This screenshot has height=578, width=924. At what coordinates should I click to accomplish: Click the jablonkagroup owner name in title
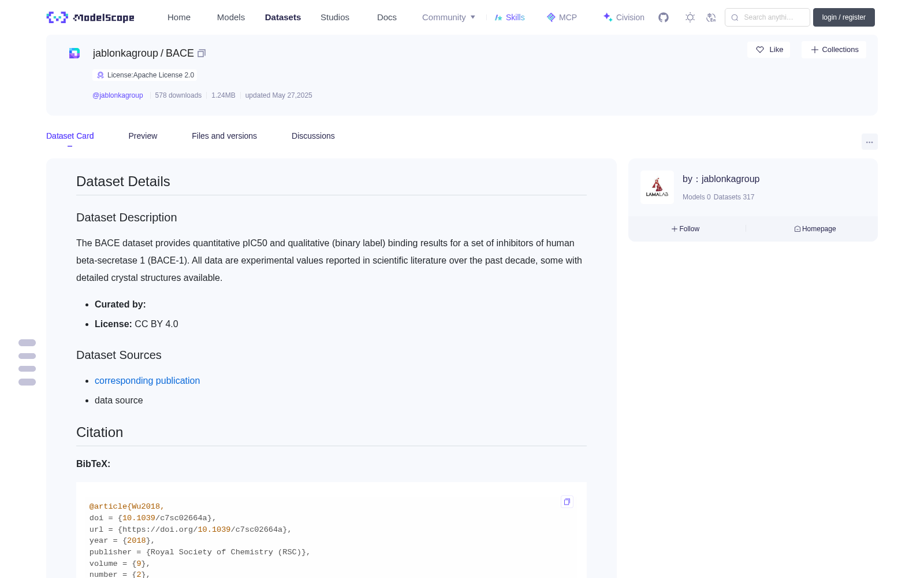pyautogui.click(x=125, y=53)
